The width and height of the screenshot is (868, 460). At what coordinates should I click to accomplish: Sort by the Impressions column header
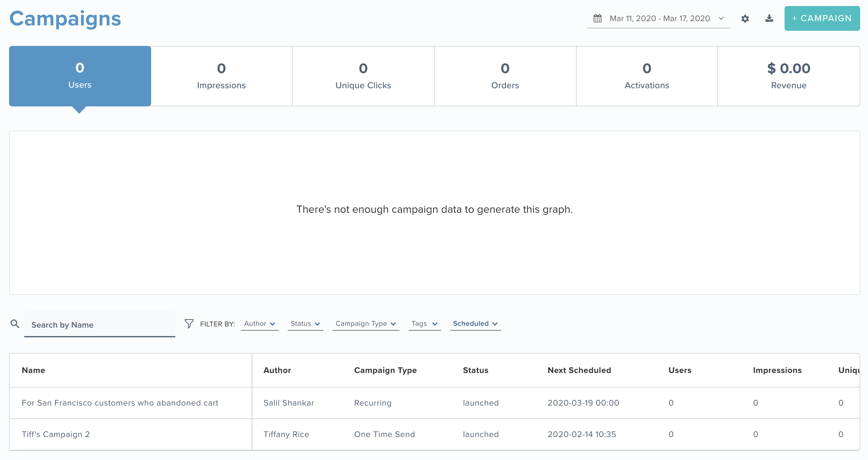coord(777,370)
